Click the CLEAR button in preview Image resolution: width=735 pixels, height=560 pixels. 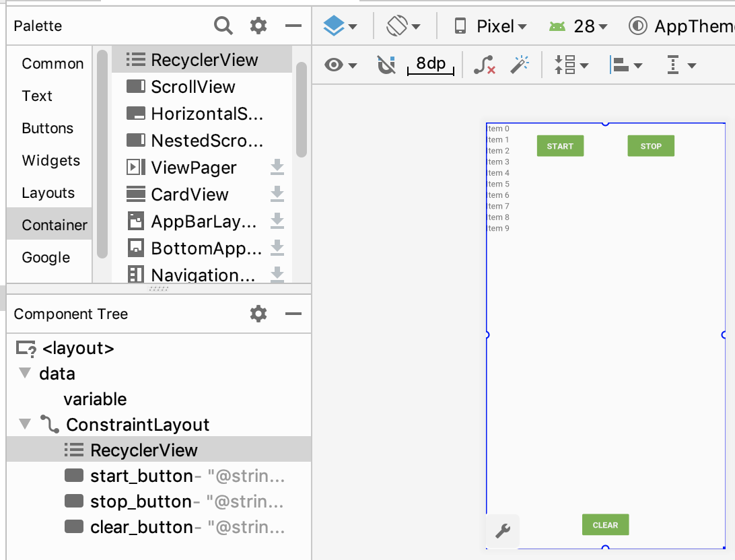[605, 525]
